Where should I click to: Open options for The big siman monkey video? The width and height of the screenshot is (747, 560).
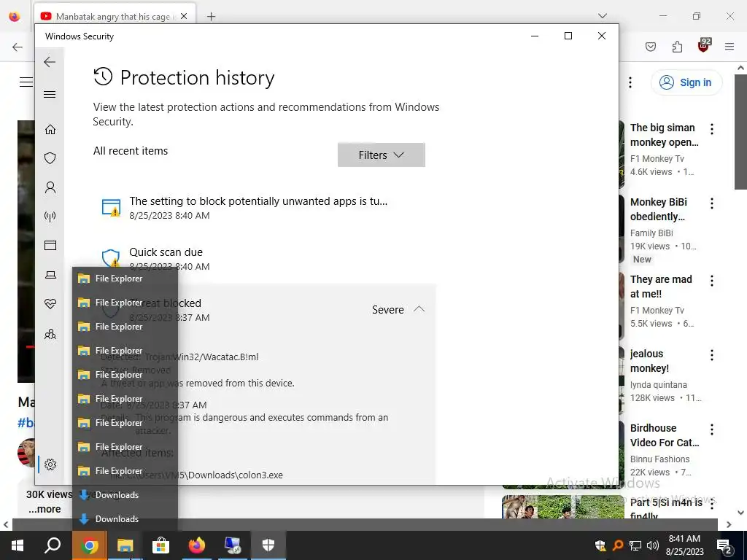712,129
